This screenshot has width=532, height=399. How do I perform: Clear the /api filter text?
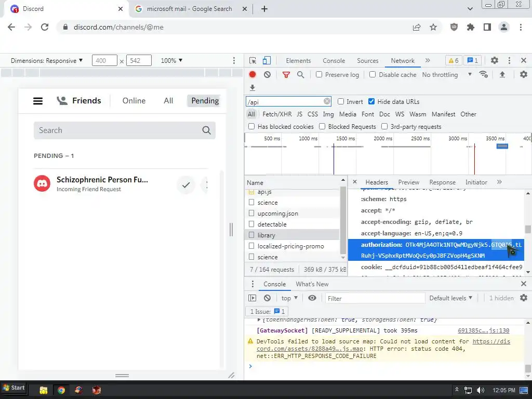point(327,101)
